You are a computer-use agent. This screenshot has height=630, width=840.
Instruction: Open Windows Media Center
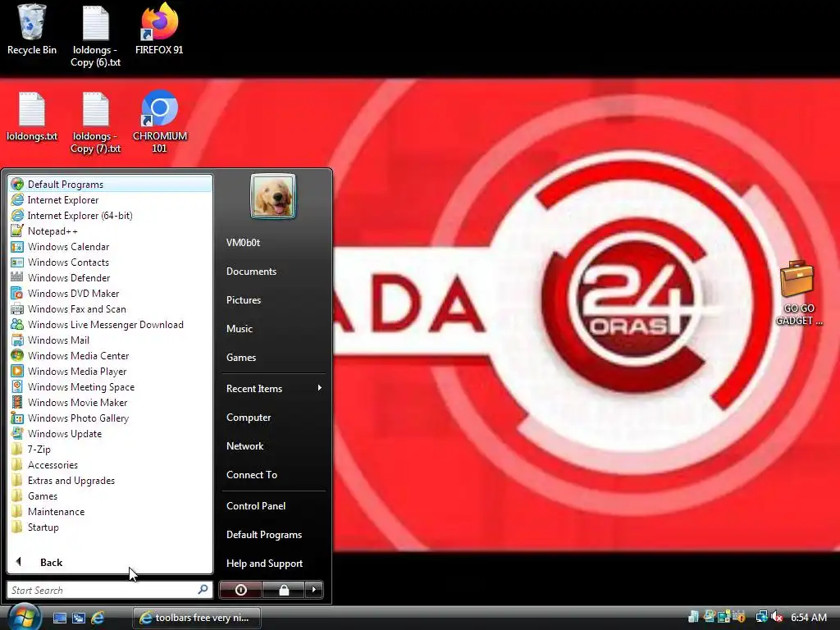(x=110, y=355)
